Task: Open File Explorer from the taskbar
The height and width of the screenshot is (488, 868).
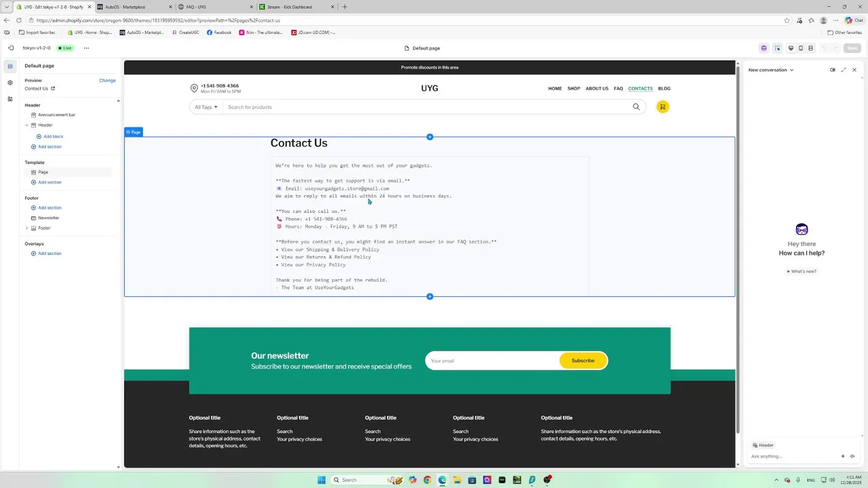Action: 457,480
